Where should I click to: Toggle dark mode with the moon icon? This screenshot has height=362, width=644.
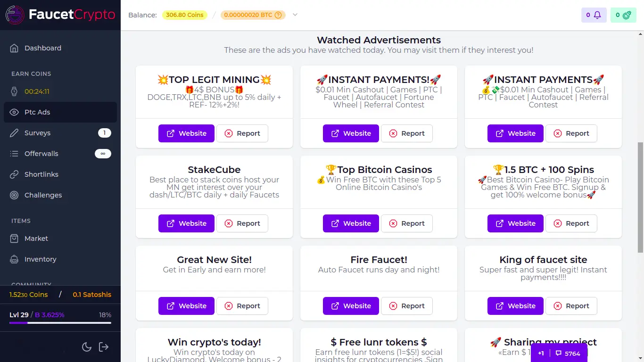(87, 346)
